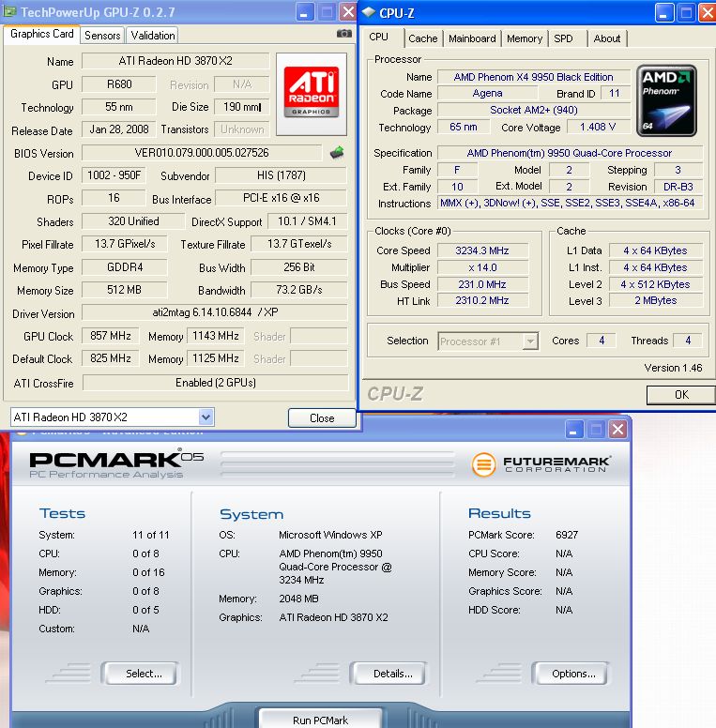Click the AMD Phenom logo in CPU-Z
The height and width of the screenshot is (728, 716).
pos(666,100)
